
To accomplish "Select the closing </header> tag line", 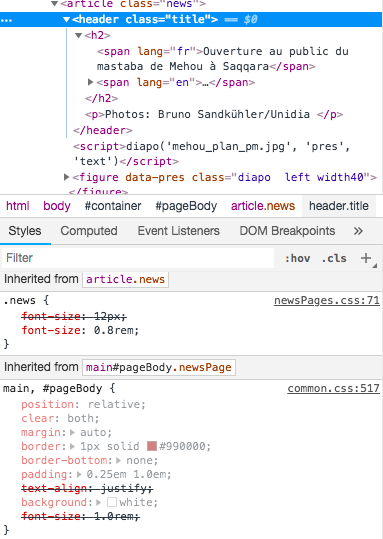I will (x=102, y=130).
